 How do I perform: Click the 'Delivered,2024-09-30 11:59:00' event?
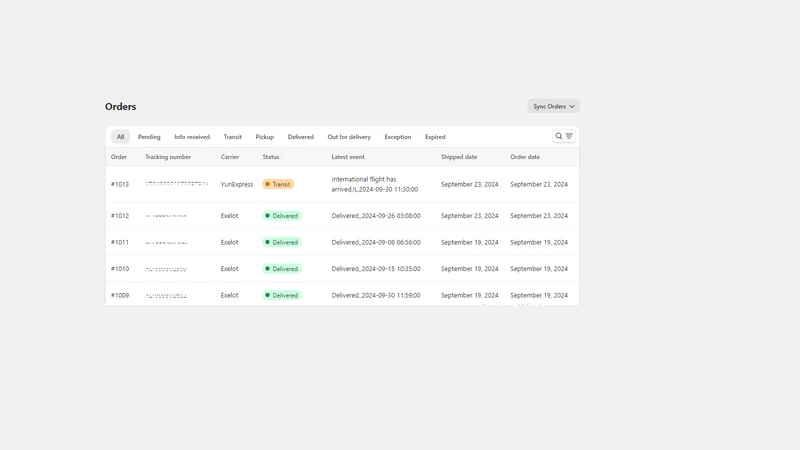(x=376, y=295)
